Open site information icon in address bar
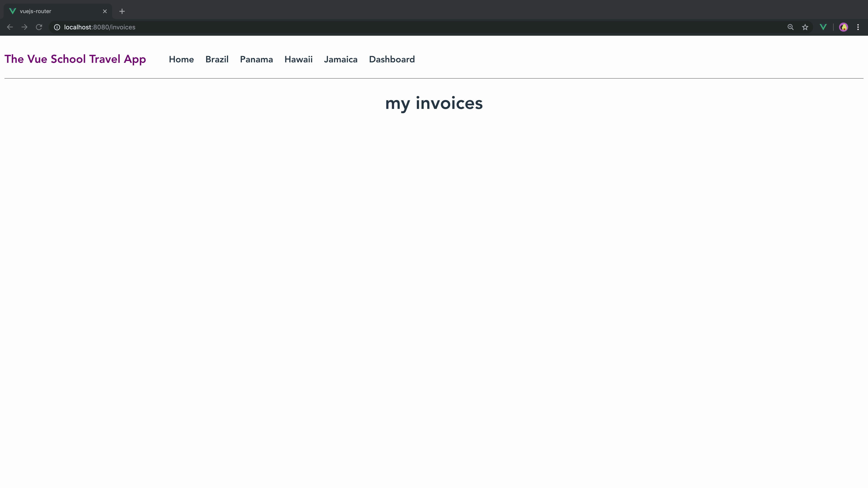The width and height of the screenshot is (868, 488). (x=57, y=27)
